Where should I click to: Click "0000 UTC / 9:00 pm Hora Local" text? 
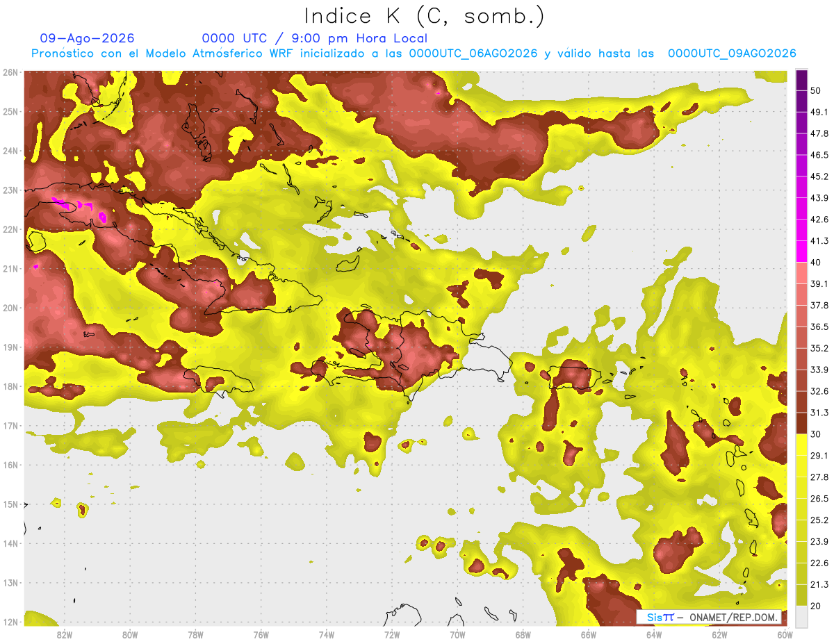(315, 38)
